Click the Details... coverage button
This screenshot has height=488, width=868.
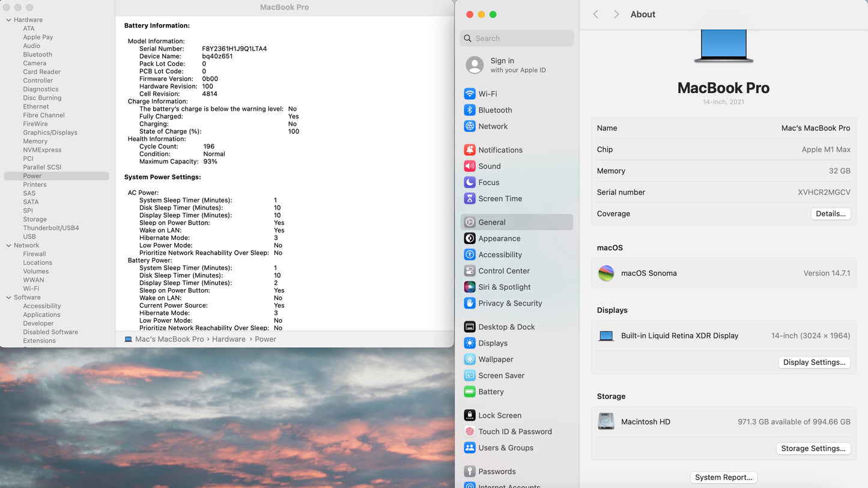[x=831, y=214]
